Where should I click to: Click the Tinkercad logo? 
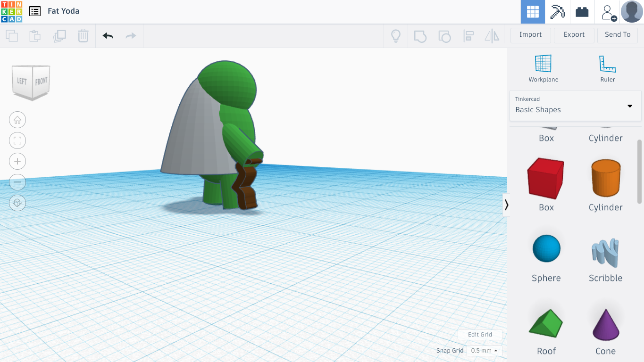coord(11,11)
